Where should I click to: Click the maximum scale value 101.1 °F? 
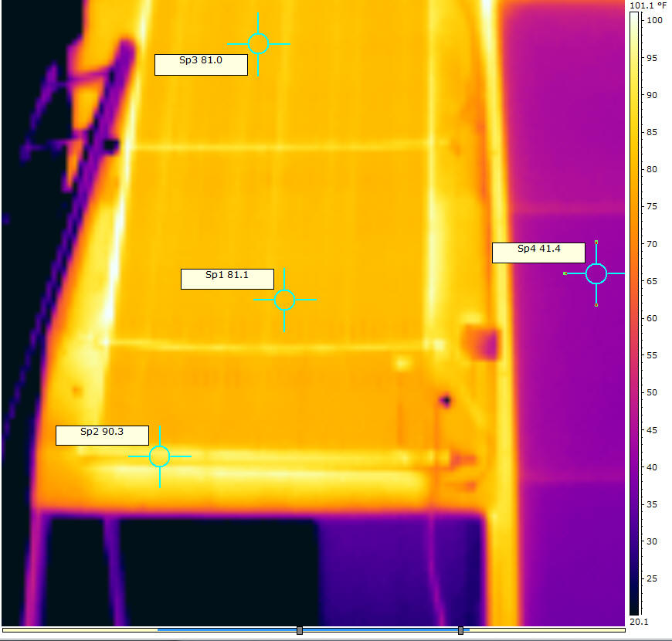pos(647,5)
